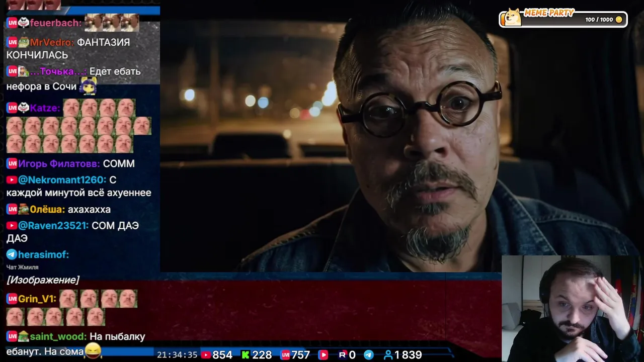Click the username feuerbach in chat
Screen dimensions: 644x362
click(55, 23)
